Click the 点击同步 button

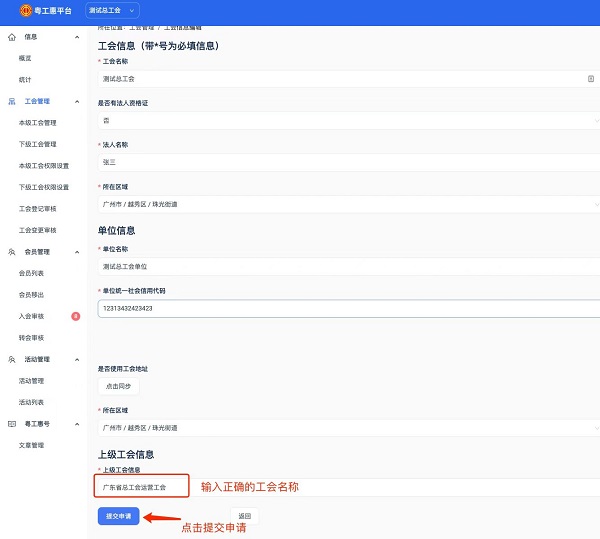tap(118, 386)
